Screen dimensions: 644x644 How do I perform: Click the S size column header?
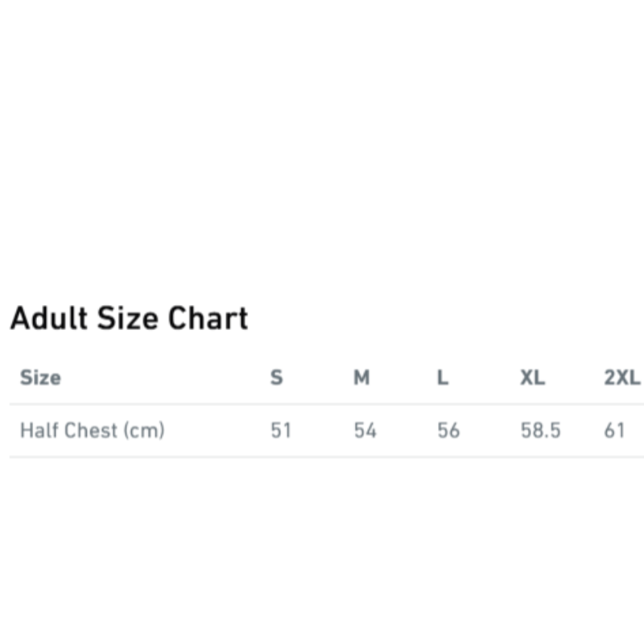276,377
